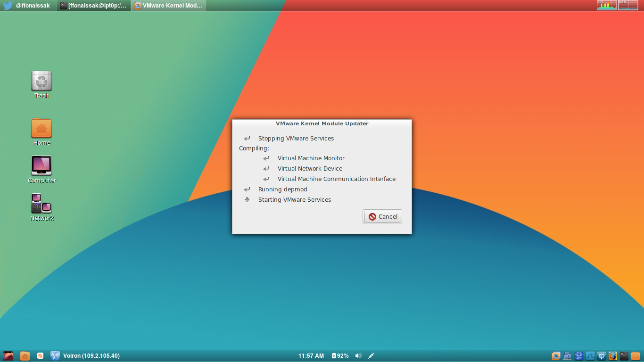Select the VMware Kernel Module taskbar entry
Image resolution: width=644 pixels, height=362 pixels.
pyautogui.click(x=168, y=6)
